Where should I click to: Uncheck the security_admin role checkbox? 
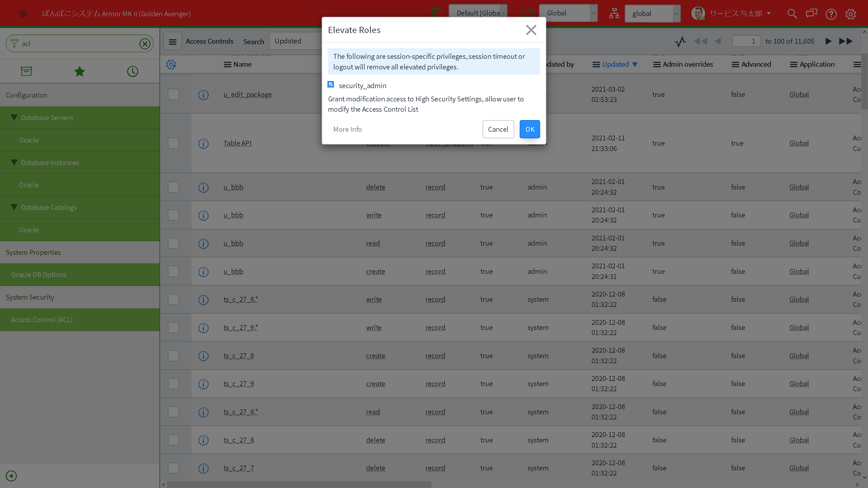(x=331, y=85)
